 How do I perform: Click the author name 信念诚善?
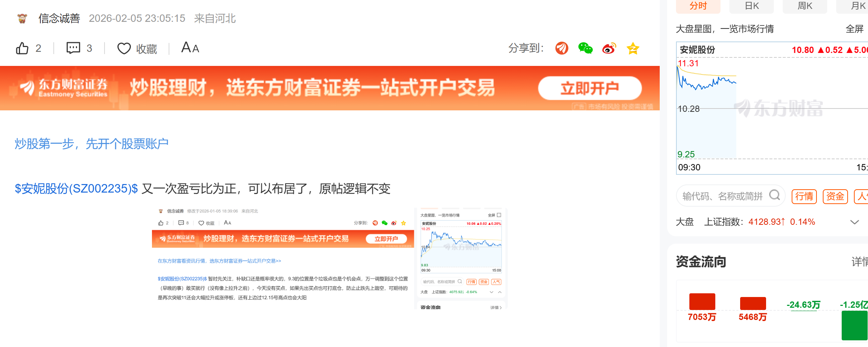coord(59,19)
